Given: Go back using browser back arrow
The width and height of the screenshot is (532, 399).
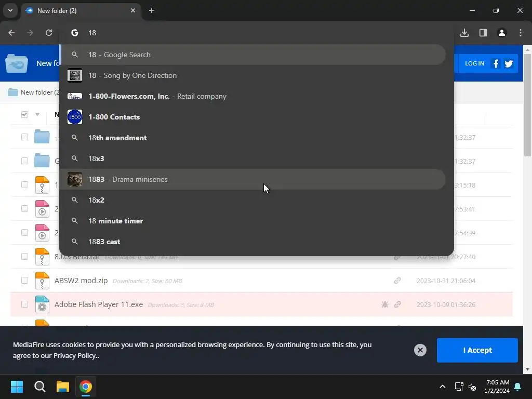Looking at the screenshot, I should (11, 33).
